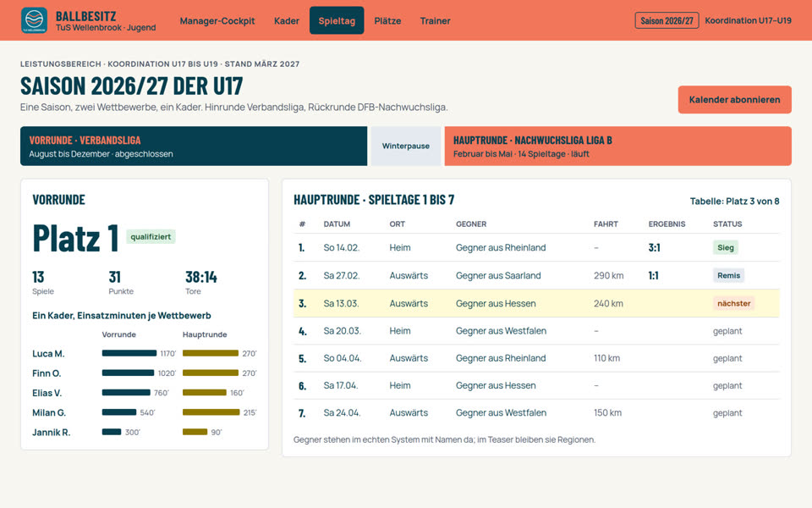The width and height of the screenshot is (812, 508).
Task: Click Gegner aus Saarland
Action: (498, 276)
